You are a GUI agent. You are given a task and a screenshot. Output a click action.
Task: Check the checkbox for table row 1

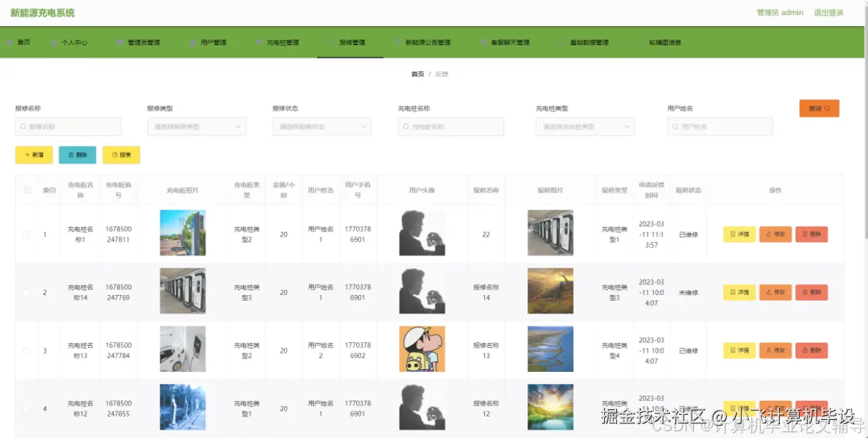pyautogui.click(x=27, y=234)
